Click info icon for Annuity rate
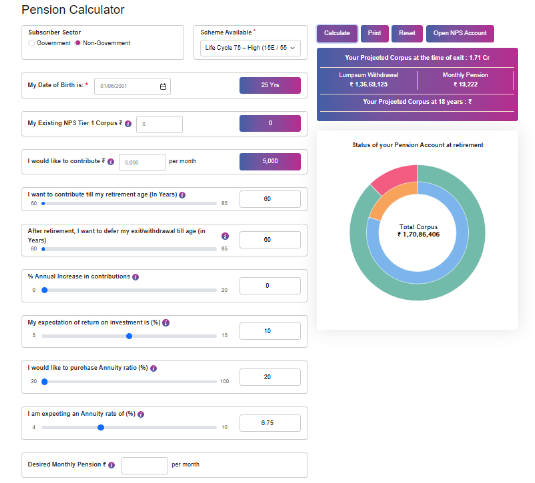This screenshot has width=535, height=483. [x=141, y=414]
